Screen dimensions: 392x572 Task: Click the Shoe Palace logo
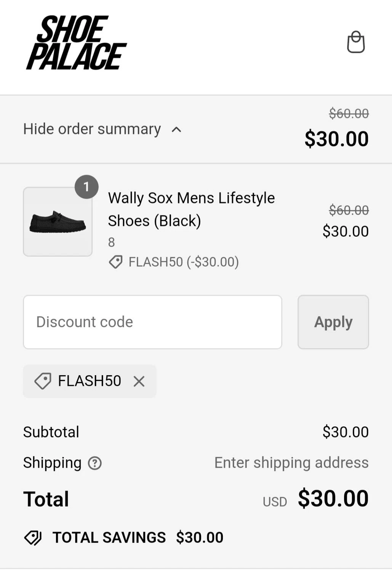tap(76, 43)
